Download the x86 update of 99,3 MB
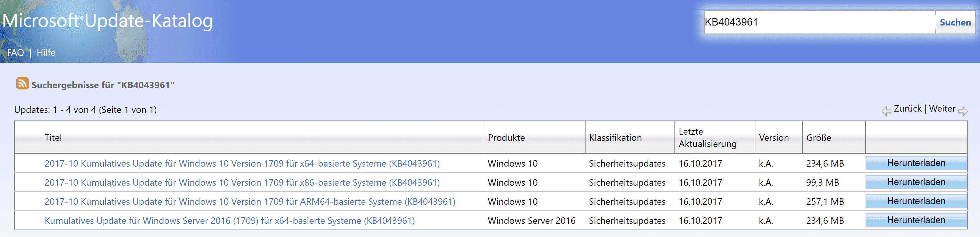Viewport: 980px width, 237px height. 916,182
